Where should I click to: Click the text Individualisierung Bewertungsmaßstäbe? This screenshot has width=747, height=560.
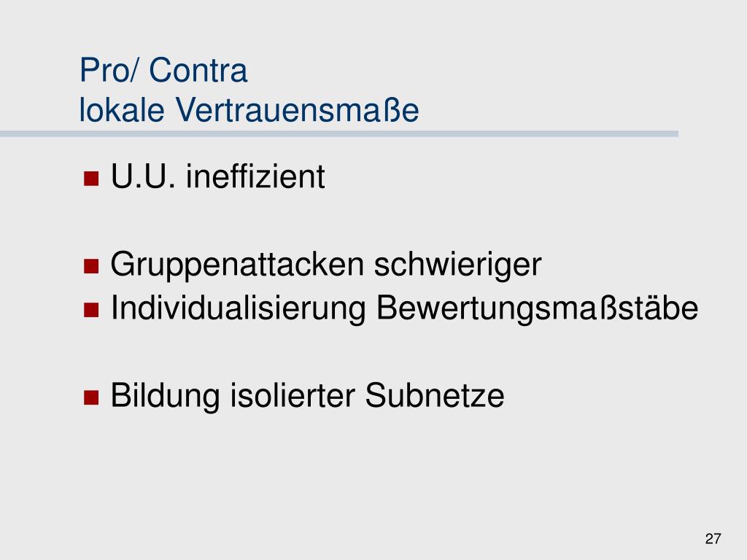pos(404,308)
